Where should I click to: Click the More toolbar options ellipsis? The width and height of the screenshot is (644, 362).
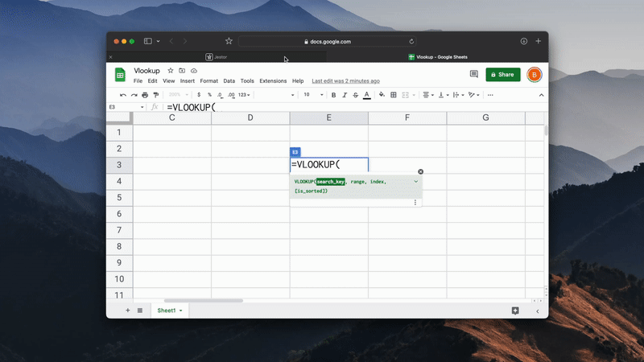[x=490, y=95]
